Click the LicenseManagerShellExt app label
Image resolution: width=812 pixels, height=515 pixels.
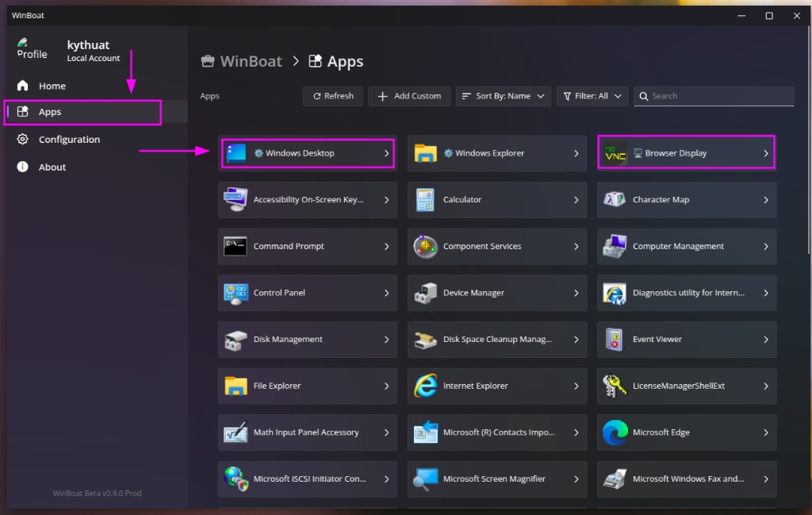coord(679,386)
